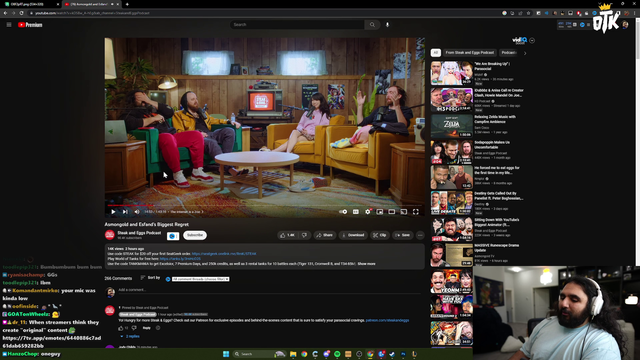
Task: Open Relaxing Zelda Music video title
Action: 495,119
